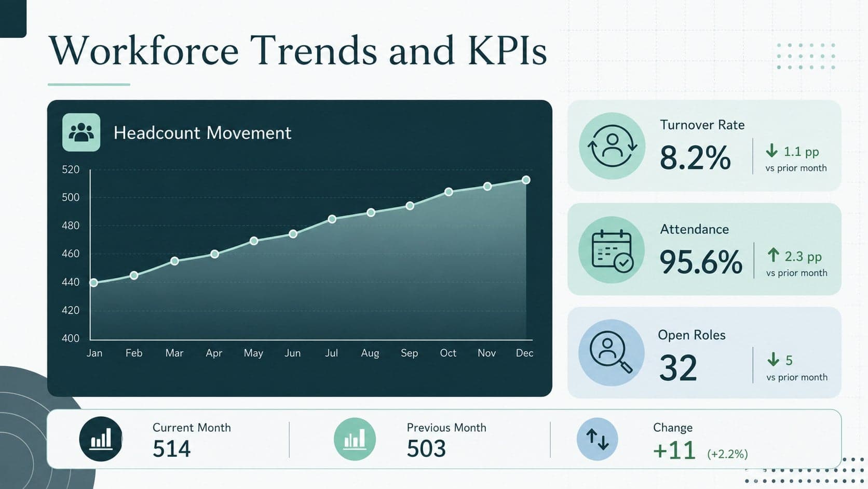Click the 514 current month value
Screen dimensions: 868x489
(x=172, y=449)
